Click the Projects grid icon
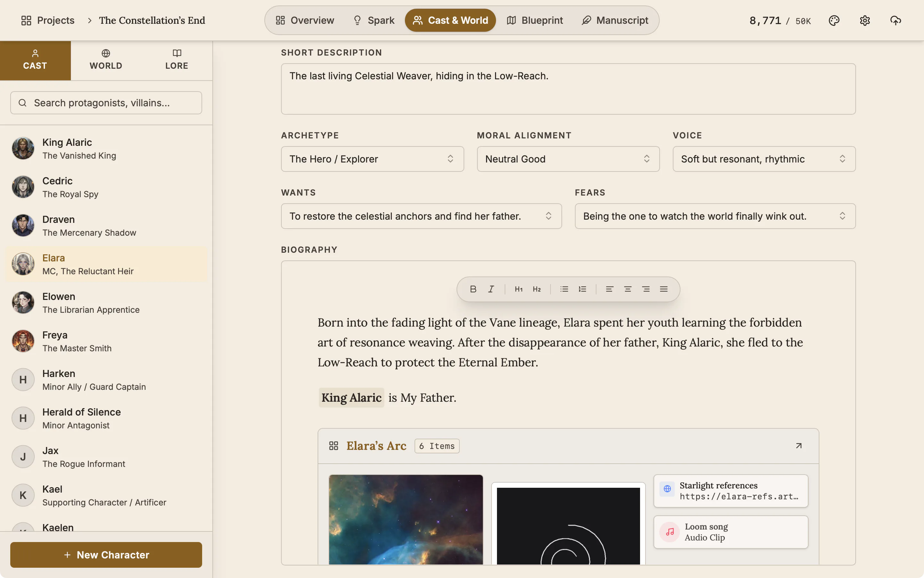 pyautogui.click(x=26, y=20)
